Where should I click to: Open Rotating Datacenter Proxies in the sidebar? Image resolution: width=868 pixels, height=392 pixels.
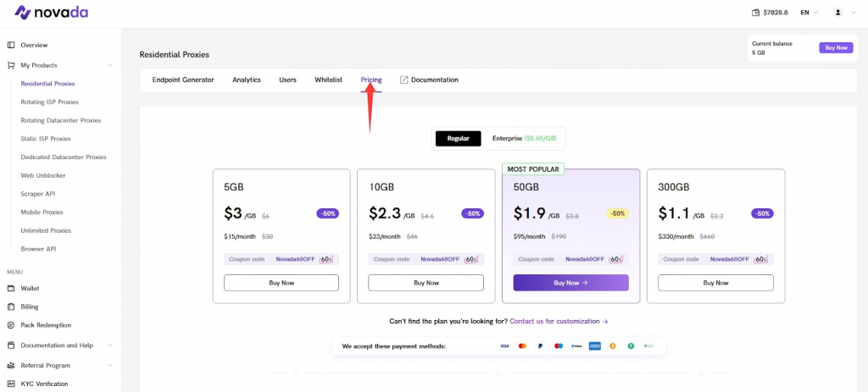[x=61, y=120]
